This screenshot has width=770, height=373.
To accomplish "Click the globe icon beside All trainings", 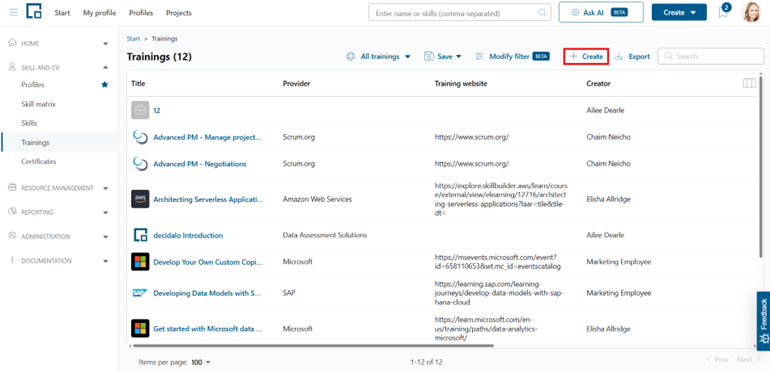I will [x=351, y=56].
